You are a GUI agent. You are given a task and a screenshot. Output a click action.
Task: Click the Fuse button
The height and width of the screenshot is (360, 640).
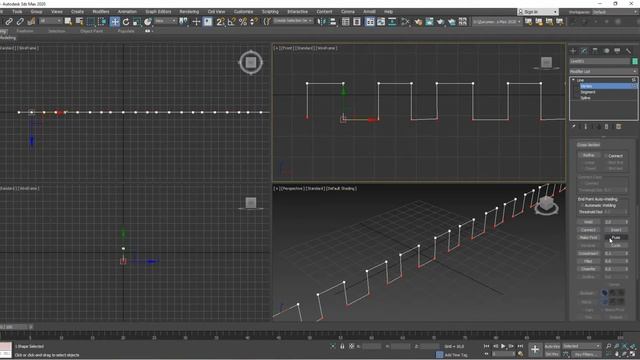click(616, 238)
